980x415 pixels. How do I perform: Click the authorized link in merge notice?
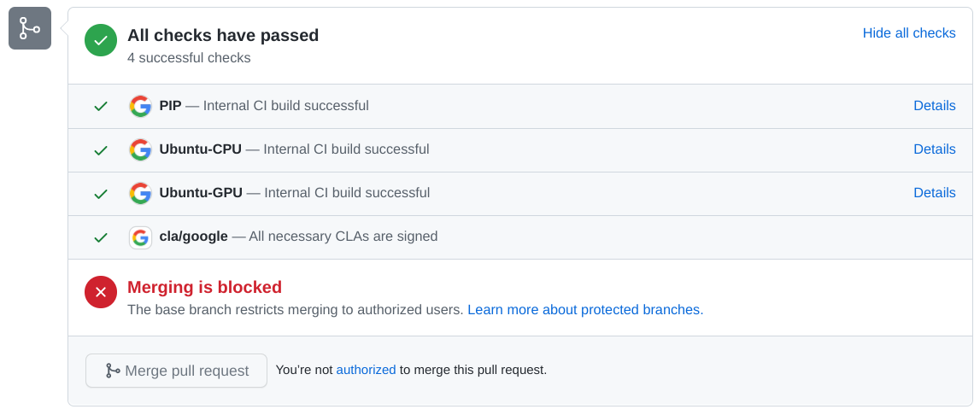366,370
